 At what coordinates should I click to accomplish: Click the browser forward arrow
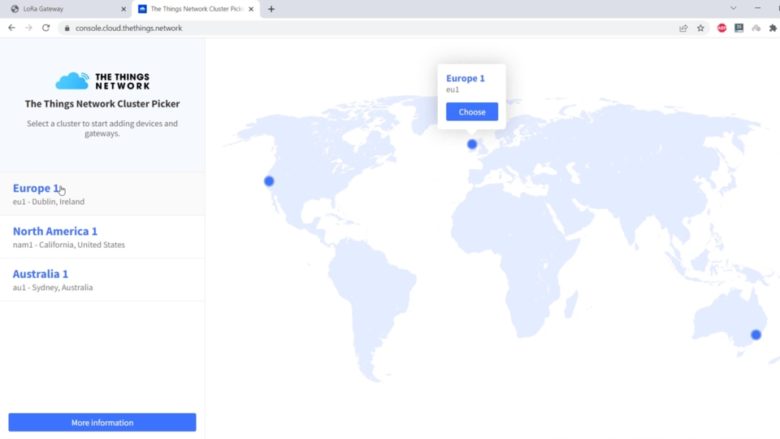tap(28, 28)
